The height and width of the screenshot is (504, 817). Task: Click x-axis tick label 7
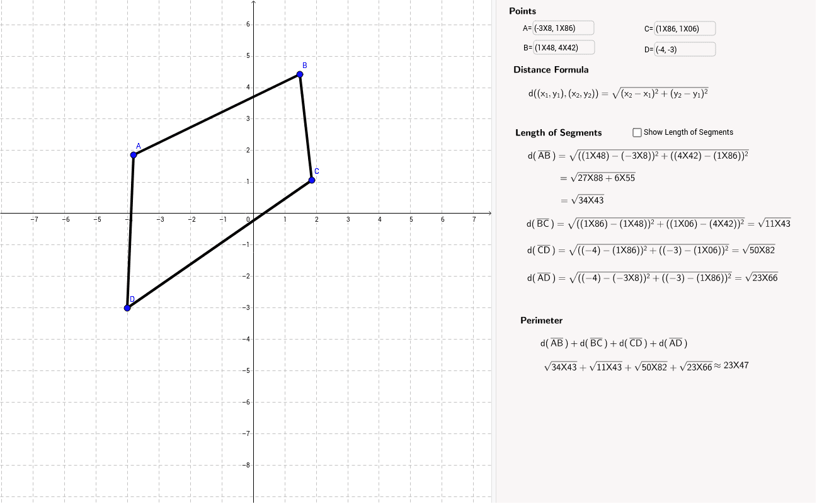tap(474, 219)
